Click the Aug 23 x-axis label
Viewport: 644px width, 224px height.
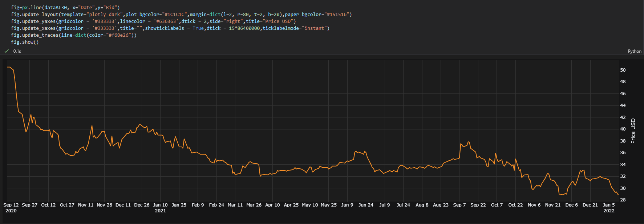tap(441, 205)
